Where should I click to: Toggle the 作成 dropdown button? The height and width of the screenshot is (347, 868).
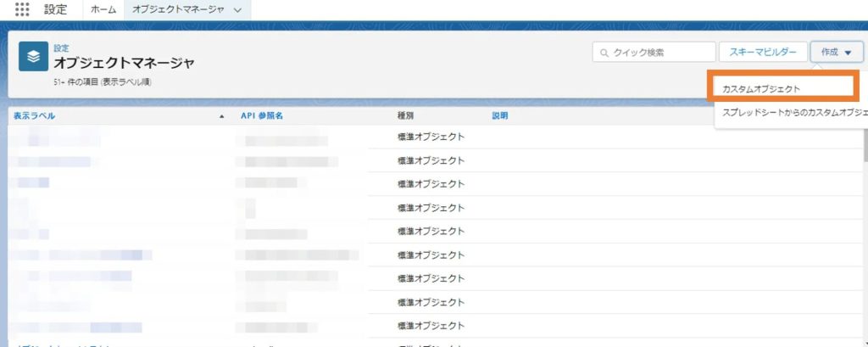click(837, 52)
